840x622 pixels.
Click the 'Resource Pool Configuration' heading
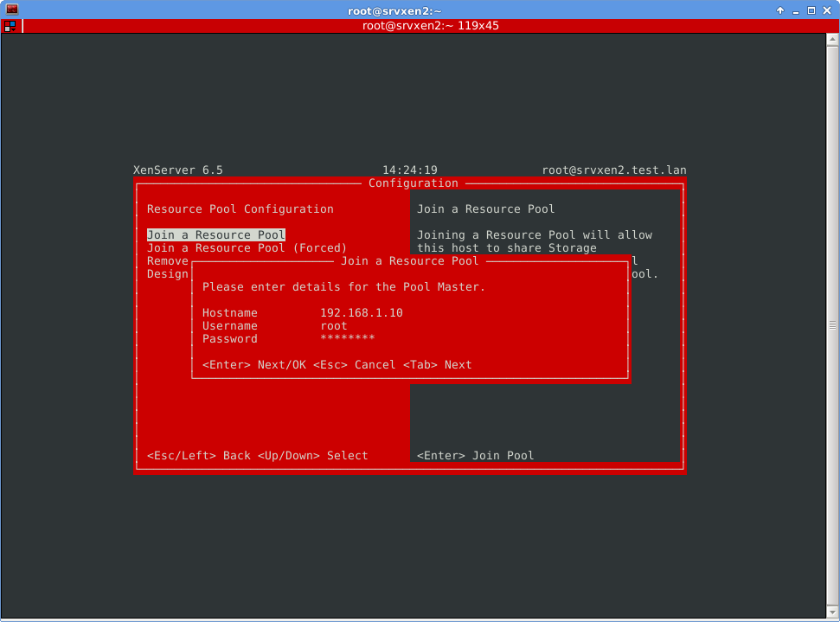pos(240,209)
